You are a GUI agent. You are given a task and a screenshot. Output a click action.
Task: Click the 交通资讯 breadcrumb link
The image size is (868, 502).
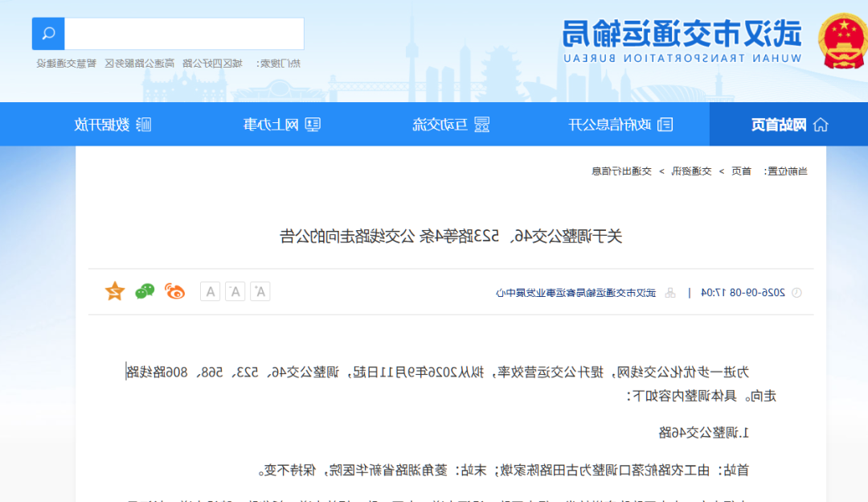(691, 171)
